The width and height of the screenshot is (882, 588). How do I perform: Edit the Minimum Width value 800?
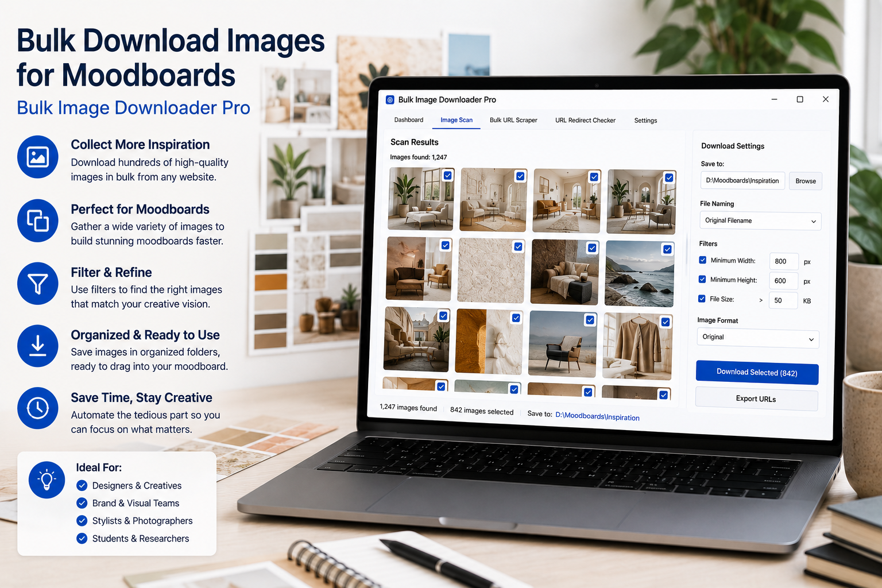point(784,261)
